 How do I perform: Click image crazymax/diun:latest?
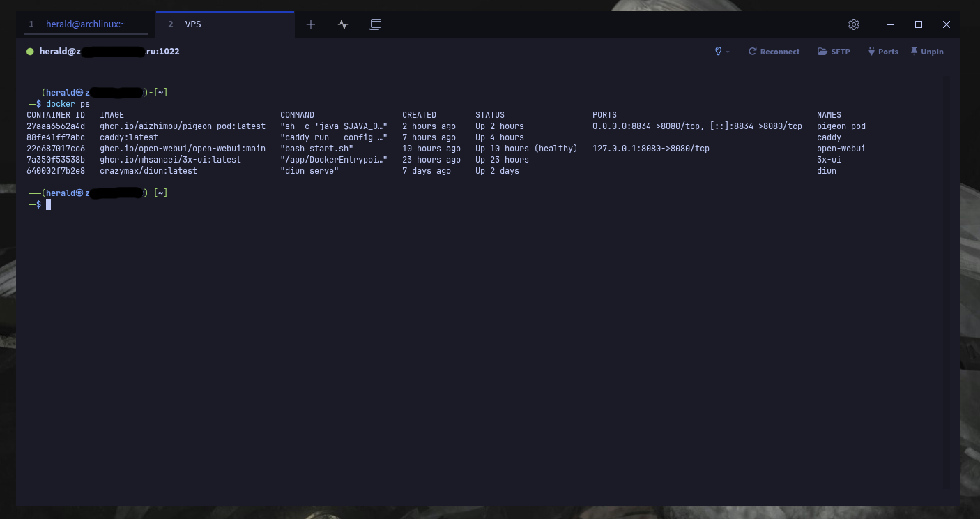[148, 171]
